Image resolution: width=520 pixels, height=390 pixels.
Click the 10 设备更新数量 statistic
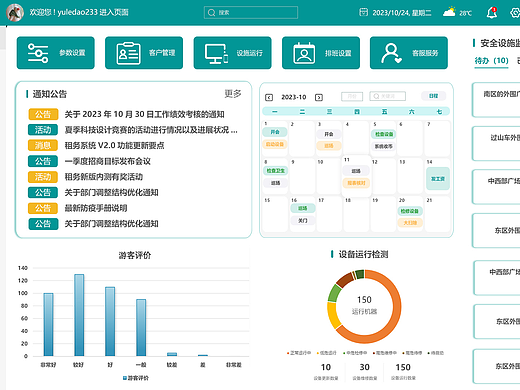pyautogui.click(x=326, y=371)
